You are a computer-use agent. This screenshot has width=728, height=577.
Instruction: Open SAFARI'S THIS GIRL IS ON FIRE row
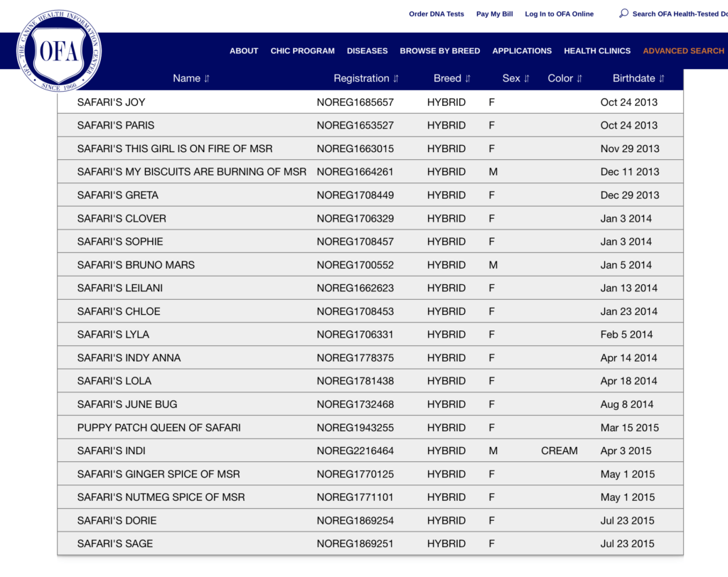[370, 149]
